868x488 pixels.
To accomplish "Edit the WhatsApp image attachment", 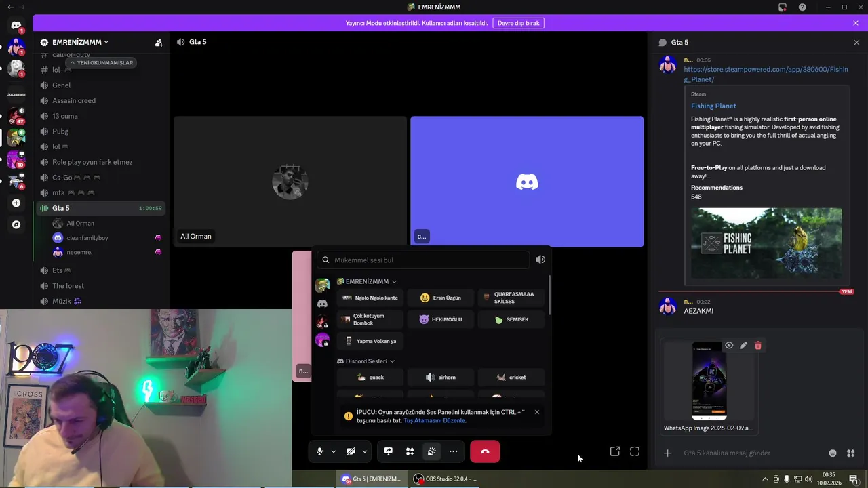I will [x=743, y=346].
